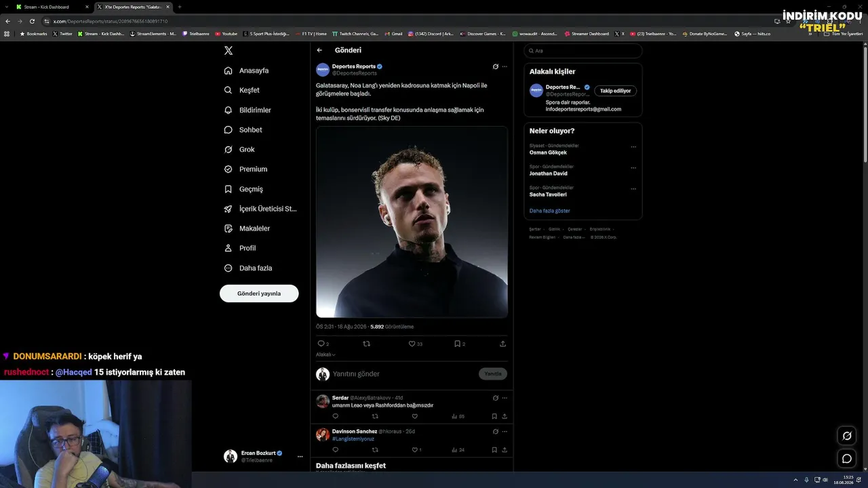
Task: Bookmark Davinson Sanchez's reply
Action: [494, 449]
